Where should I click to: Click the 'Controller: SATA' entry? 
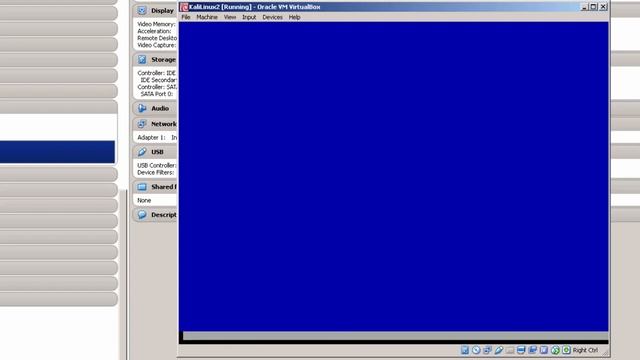(157, 87)
